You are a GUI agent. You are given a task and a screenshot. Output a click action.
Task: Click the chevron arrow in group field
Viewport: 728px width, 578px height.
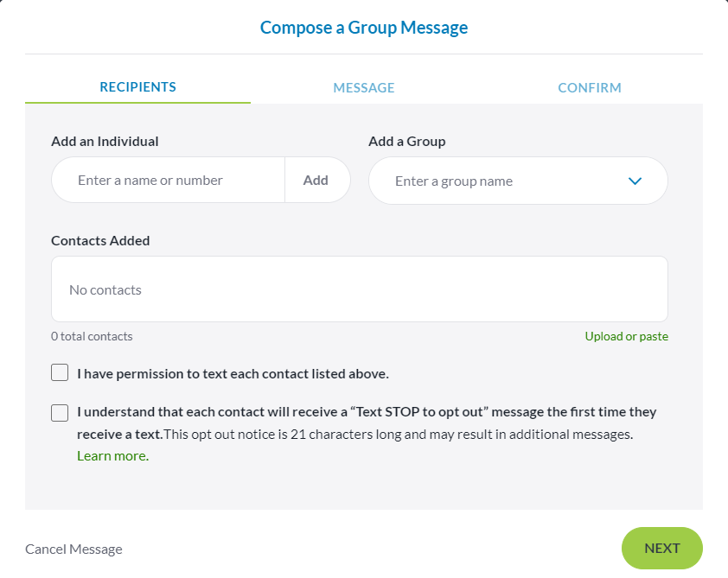[635, 181]
